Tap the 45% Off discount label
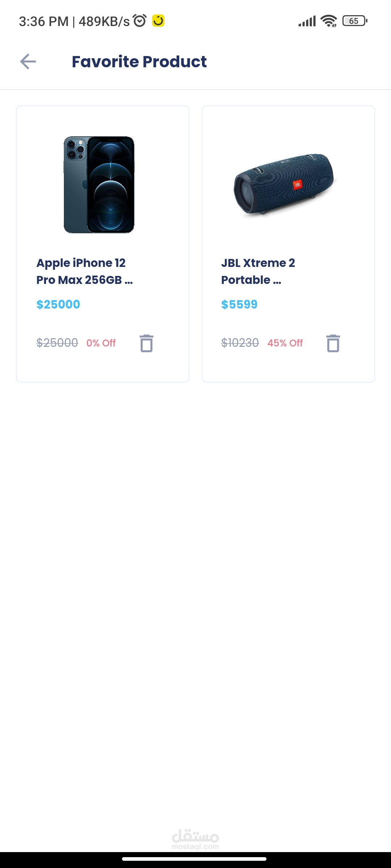This screenshot has height=868, width=391. [x=285, y=343]
